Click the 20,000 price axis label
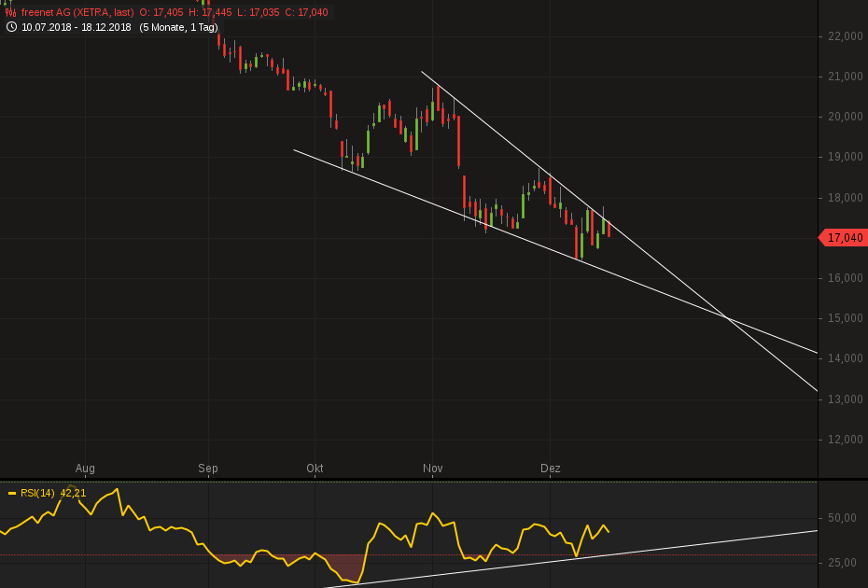The image size is (868, 588). 846,117
